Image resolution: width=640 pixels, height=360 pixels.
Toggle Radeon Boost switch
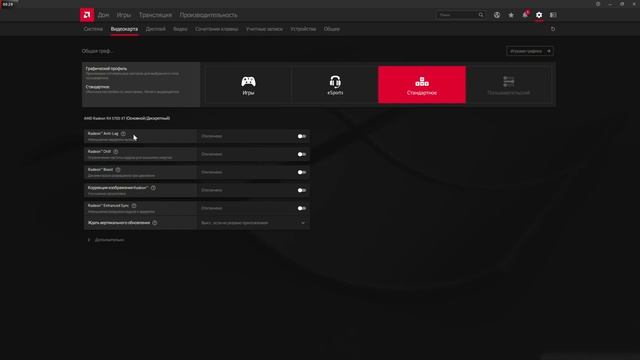(302, 172)
